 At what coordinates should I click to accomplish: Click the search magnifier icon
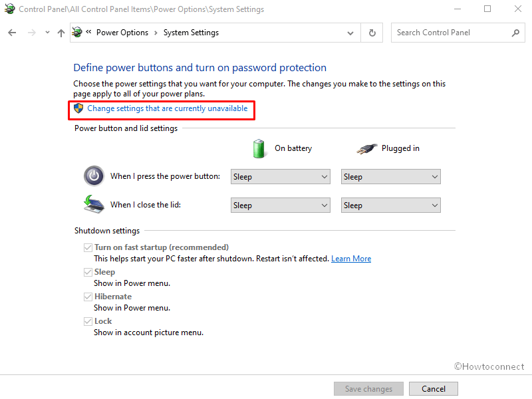[515, 33]
